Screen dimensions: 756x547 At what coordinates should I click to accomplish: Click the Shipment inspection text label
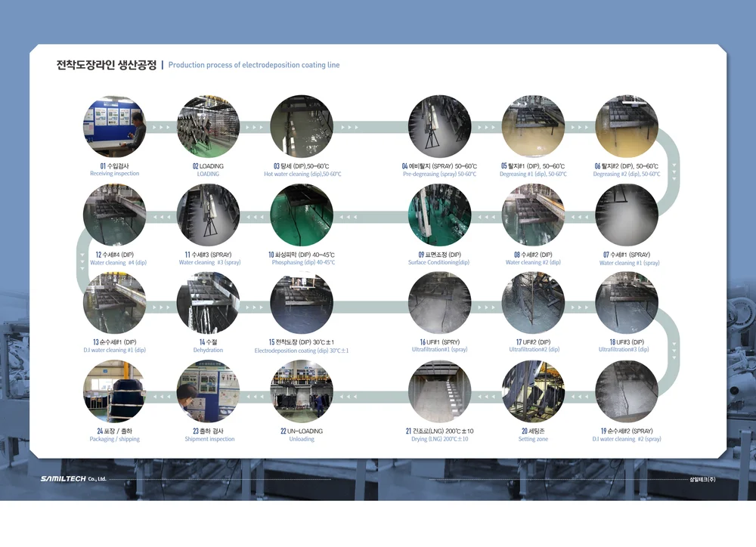[x=208, y=439]
